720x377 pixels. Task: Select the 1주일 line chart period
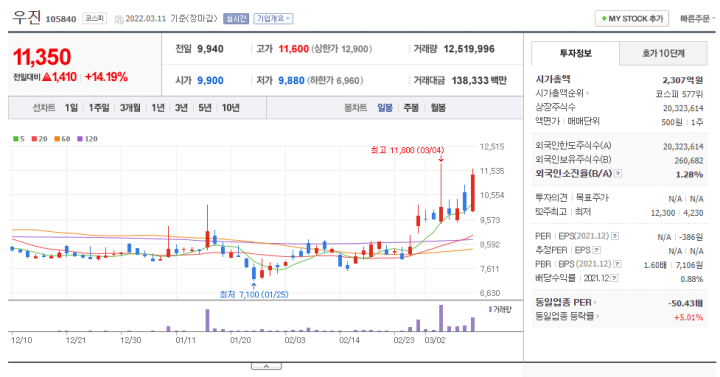(99, 107)
